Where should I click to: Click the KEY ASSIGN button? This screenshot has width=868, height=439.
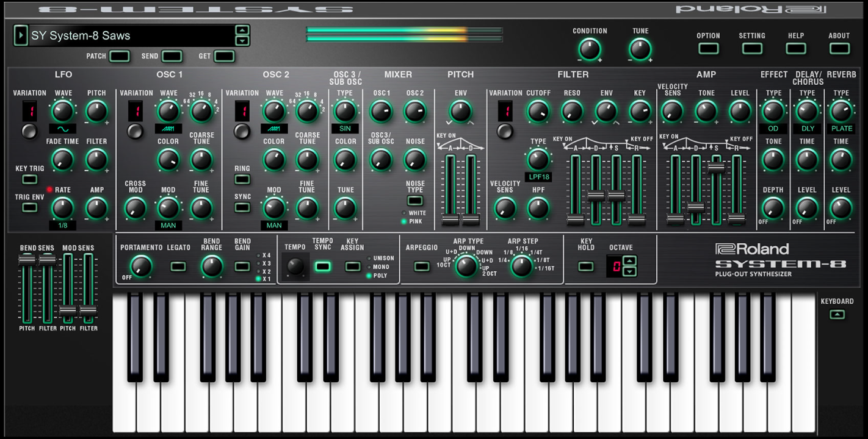tap(352, 266)
